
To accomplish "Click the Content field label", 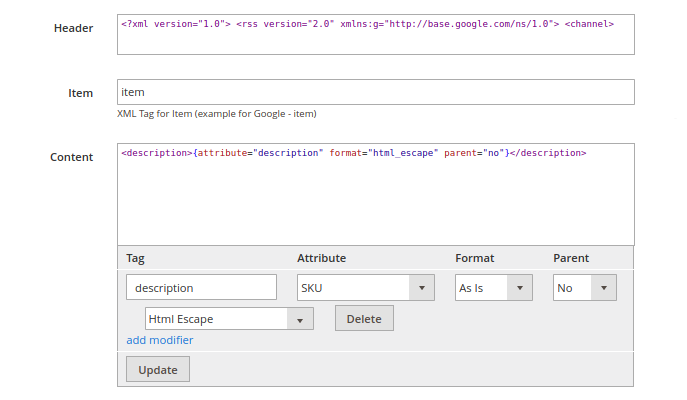I will pos(71,157).
